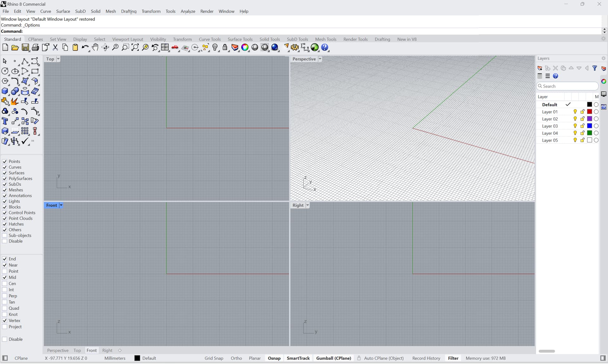Image resolution: width=608 pixels, height=364 pixels.
Task: Change the color swatch of Layer 01
Action: click(x=589, y=112)
